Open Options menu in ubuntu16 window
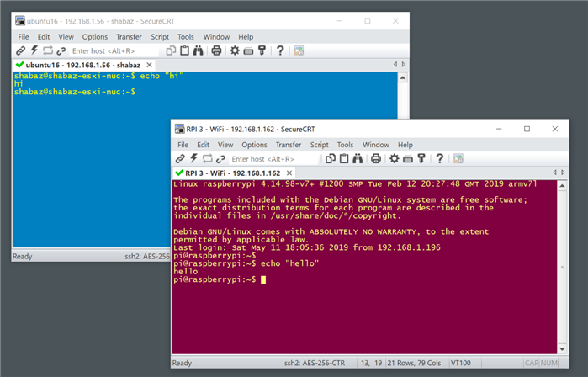 tap(95, 37)
